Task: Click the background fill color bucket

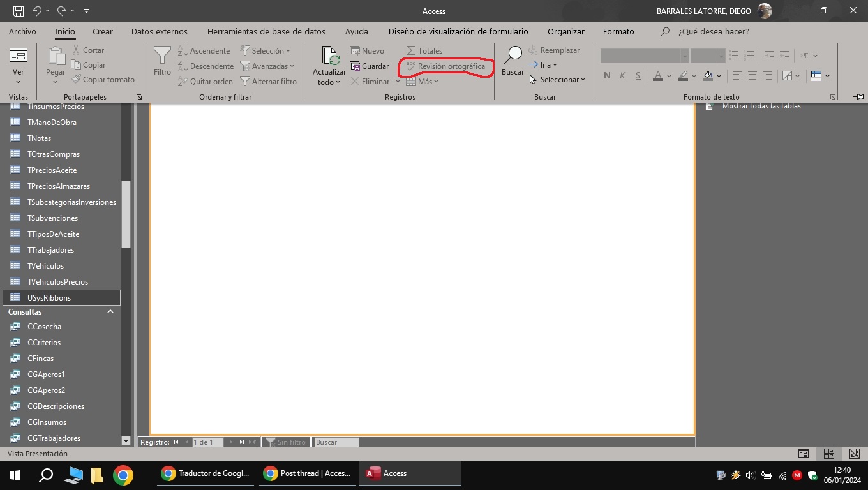Action: pyautogui.click(x=708, y=75)
